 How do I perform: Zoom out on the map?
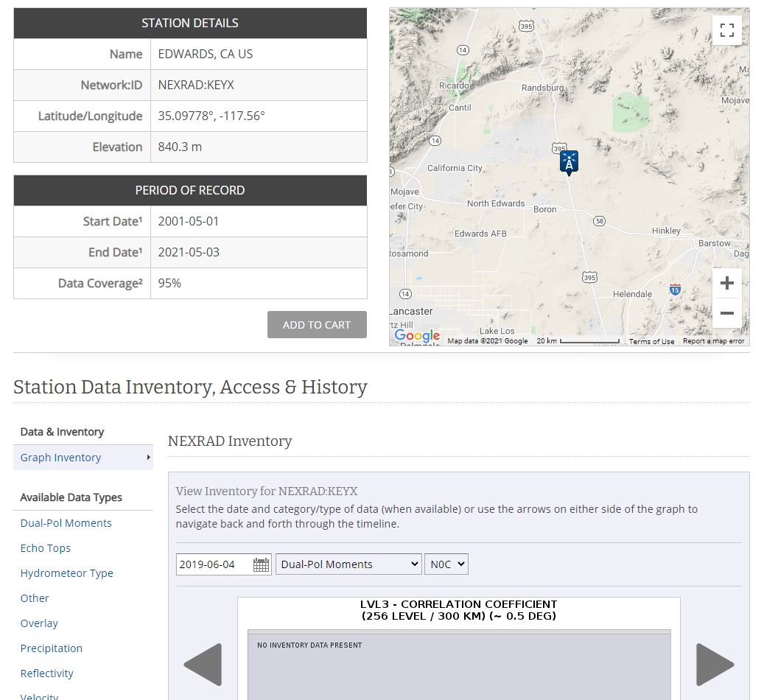726,313
